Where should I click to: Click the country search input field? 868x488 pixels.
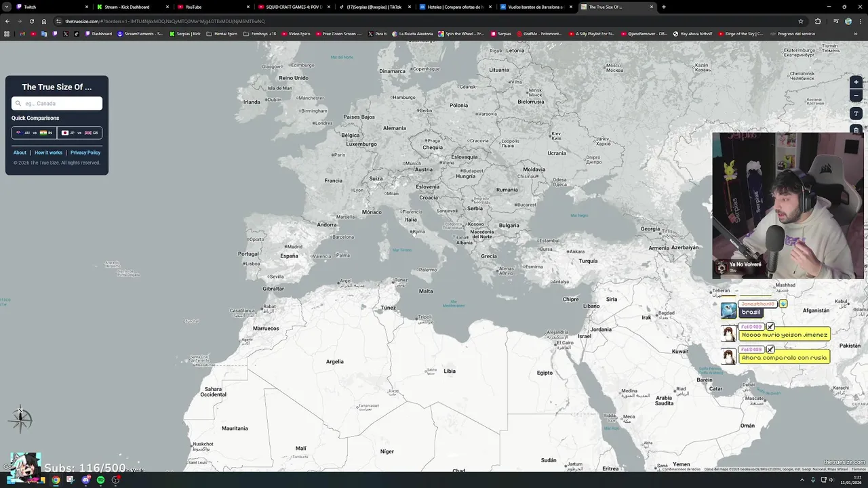(x=57, y=104)
